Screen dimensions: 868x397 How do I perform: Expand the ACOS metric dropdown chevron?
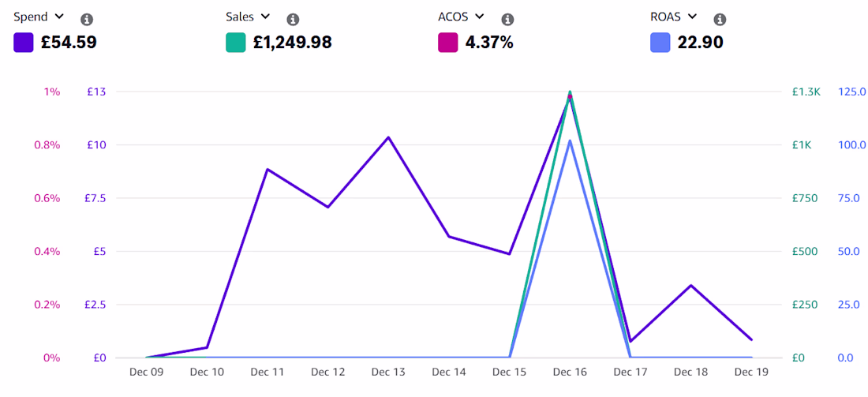pyautogui.click(x=480, y=17)
